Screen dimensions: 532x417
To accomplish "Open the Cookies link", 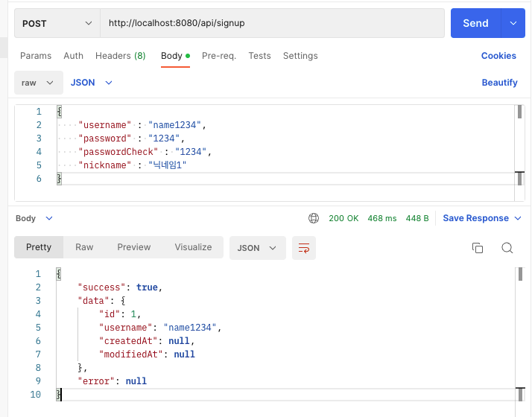I will click(x=498, y=56).
